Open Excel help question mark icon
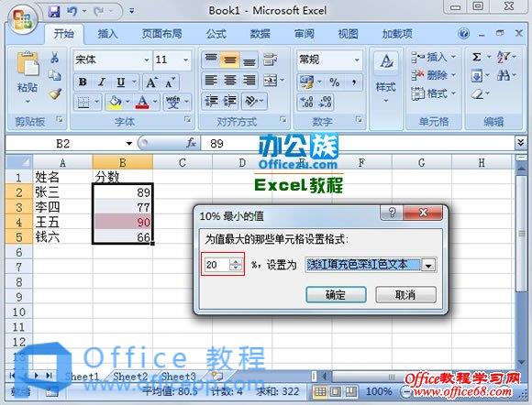The height and width of the screenshot is (405, 532). (463, 34)
